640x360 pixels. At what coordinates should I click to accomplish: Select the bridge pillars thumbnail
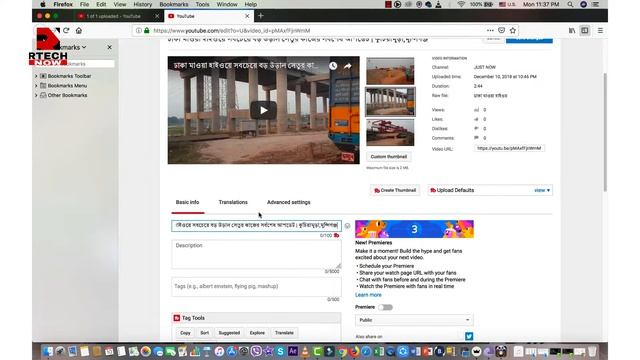[x=390, y=102]
